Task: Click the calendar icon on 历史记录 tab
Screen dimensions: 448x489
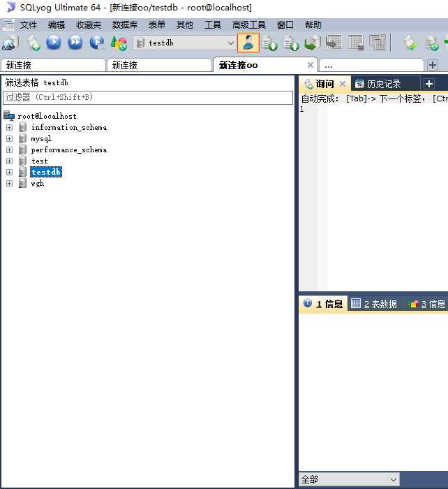Action: tap(359, 84)
